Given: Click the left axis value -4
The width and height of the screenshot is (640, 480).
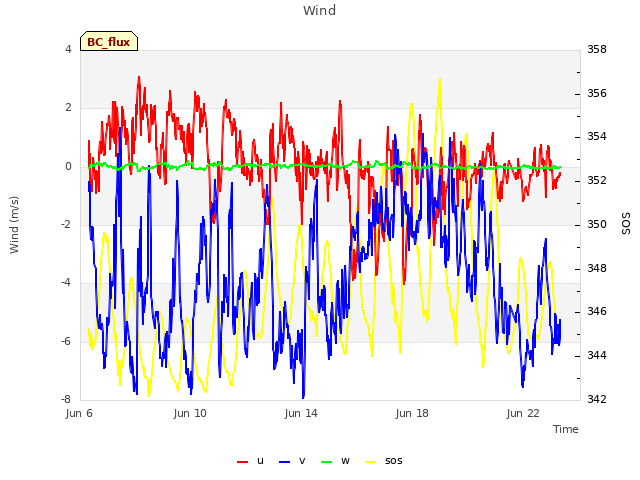Looking at the screenshot, I should pyautogui.click(x=66, y=282).
